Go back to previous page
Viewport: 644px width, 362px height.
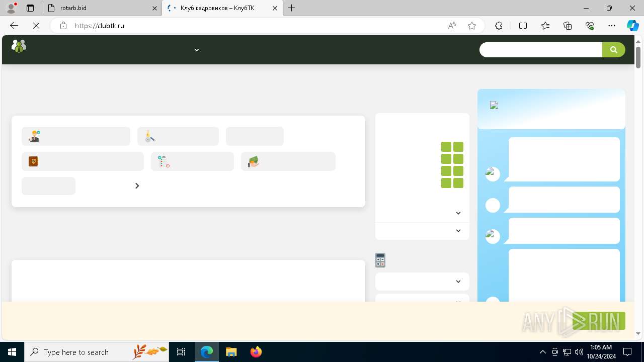click(x=14, y=26)
